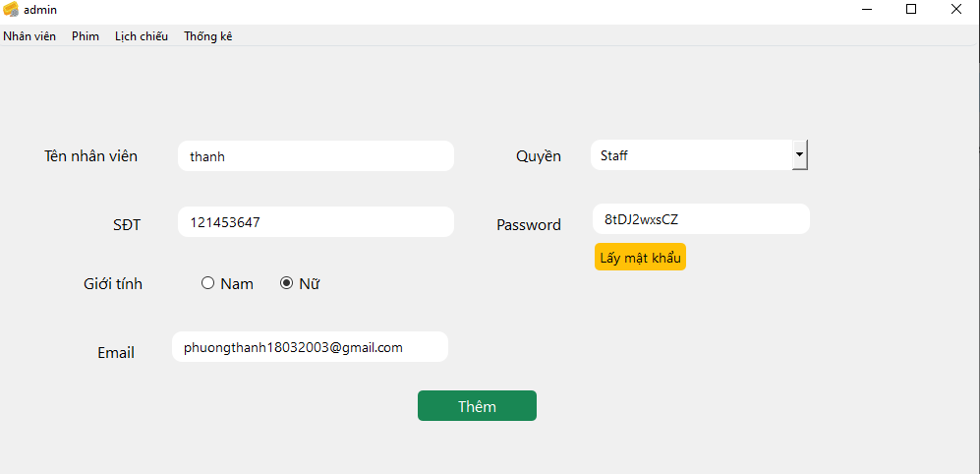Click the green Thêm button
980x474 pixels.
[x=477, y=406]
